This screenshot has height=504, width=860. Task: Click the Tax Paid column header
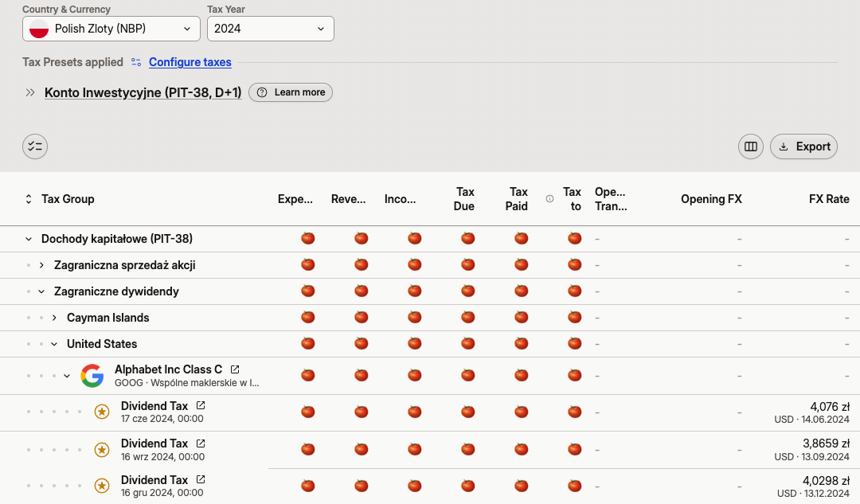[x=517, y=199]
